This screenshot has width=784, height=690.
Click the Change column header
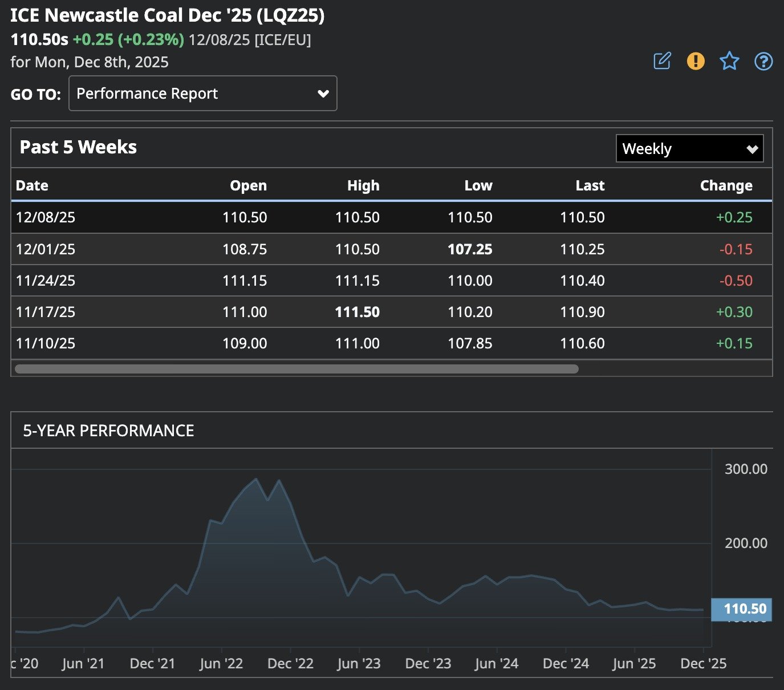pos(726,185)
